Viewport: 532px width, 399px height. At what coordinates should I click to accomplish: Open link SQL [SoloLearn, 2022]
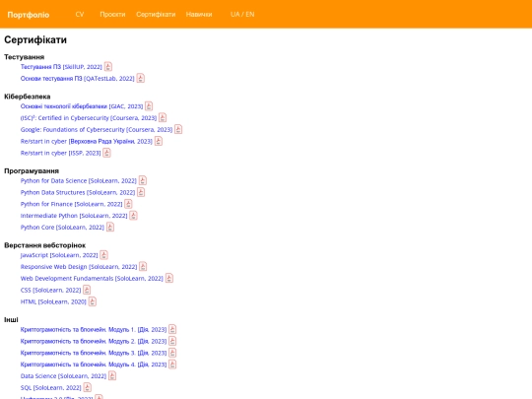51,387
